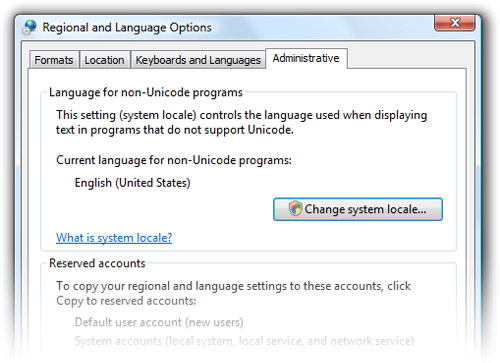
Task: Click the globe icon in the title bar
Action: (29, 27)
